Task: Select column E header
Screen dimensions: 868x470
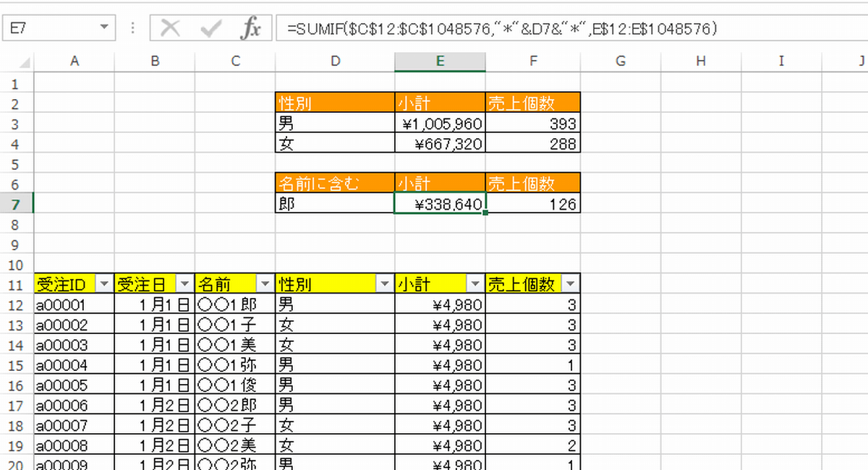Action: tap(440, 62)
